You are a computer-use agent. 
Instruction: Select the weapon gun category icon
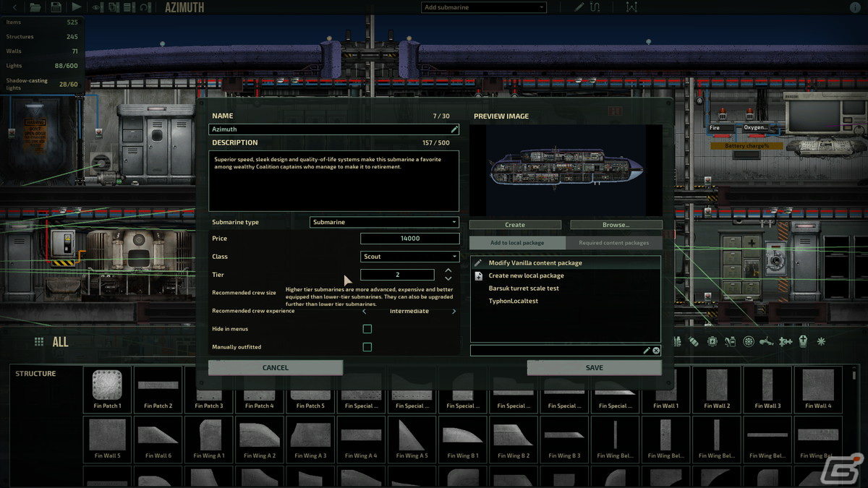767,341
